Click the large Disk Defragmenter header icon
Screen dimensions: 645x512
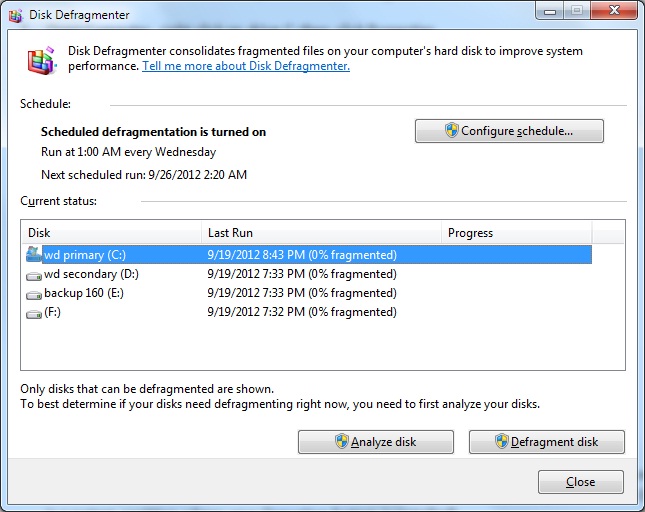tap(42, 60)
